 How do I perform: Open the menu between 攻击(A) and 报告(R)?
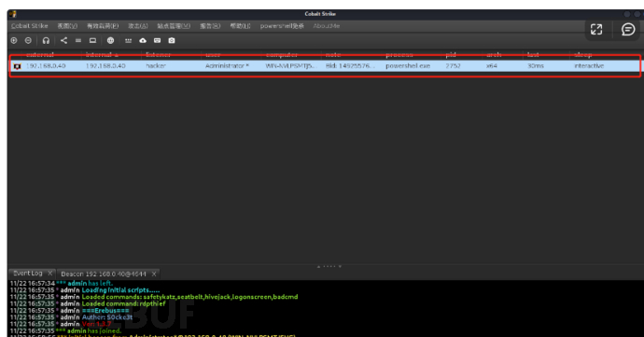pos(174,26)
